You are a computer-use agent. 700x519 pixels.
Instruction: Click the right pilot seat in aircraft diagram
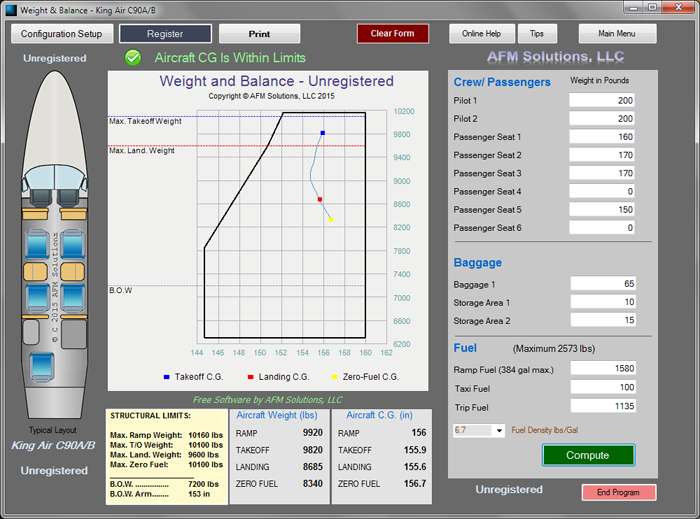click(68, 197)
